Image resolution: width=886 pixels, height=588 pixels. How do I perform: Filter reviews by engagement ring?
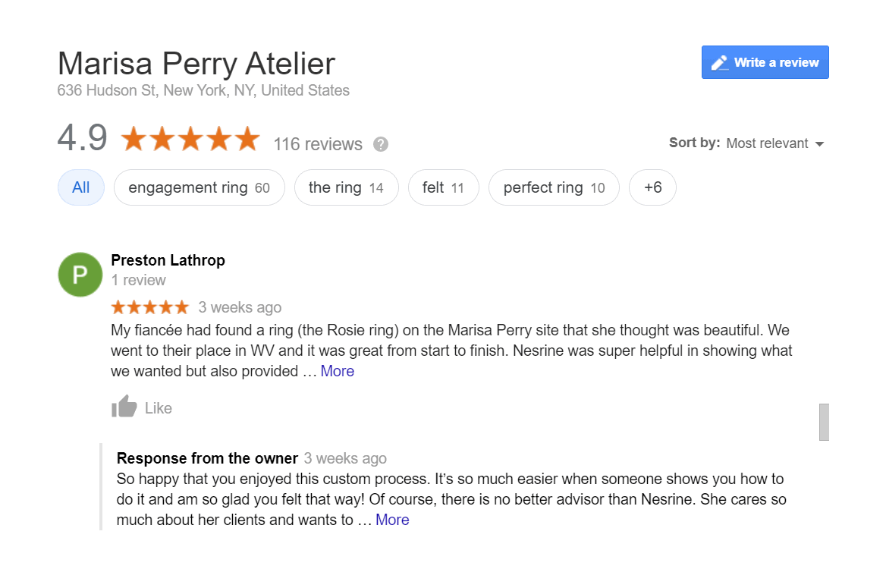199,187
